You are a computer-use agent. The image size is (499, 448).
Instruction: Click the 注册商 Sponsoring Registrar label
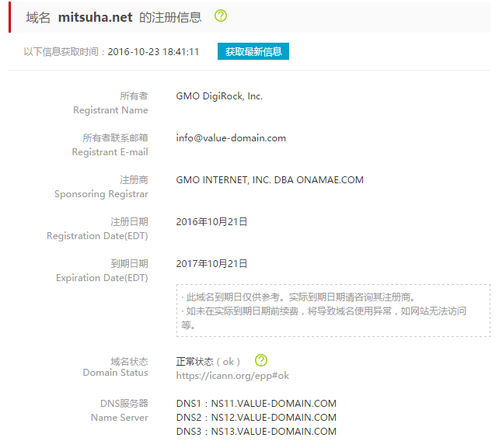(101, 187)
